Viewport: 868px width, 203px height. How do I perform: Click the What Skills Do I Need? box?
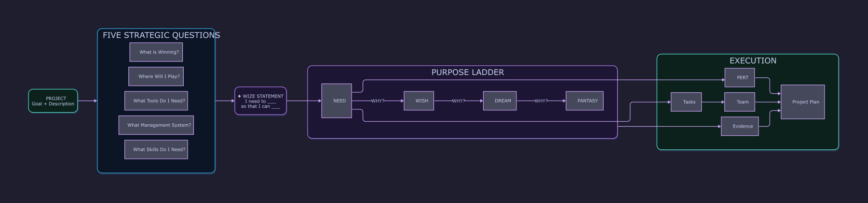(156, 150)
